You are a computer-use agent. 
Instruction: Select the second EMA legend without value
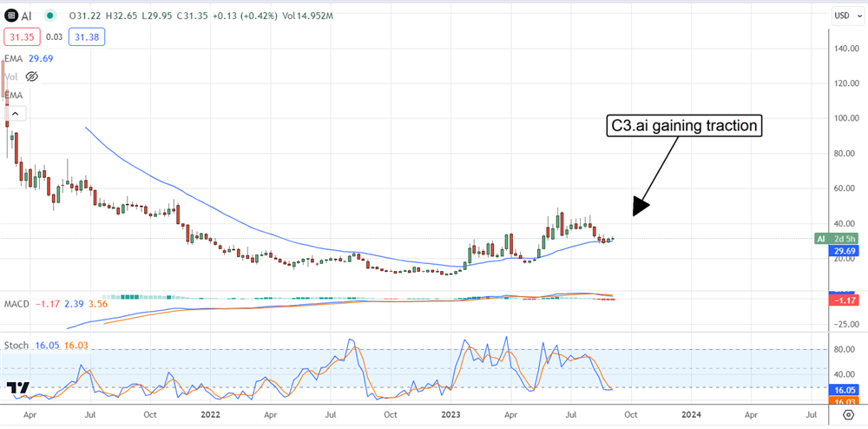pyautogui.click(x=13, y=96)
